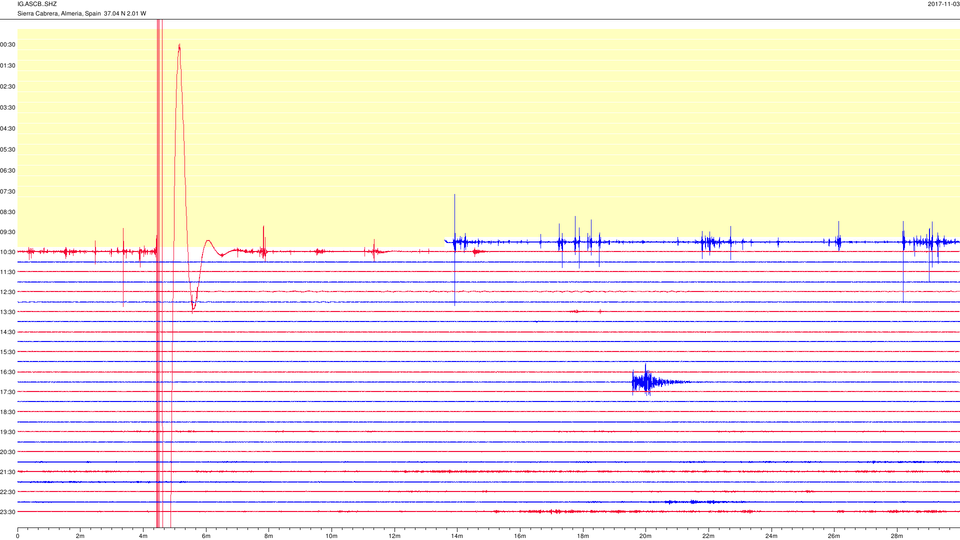The height and width of the screenshot is (540, 960).
Task: Select the 14:30 time label
Action: point(8,332)
